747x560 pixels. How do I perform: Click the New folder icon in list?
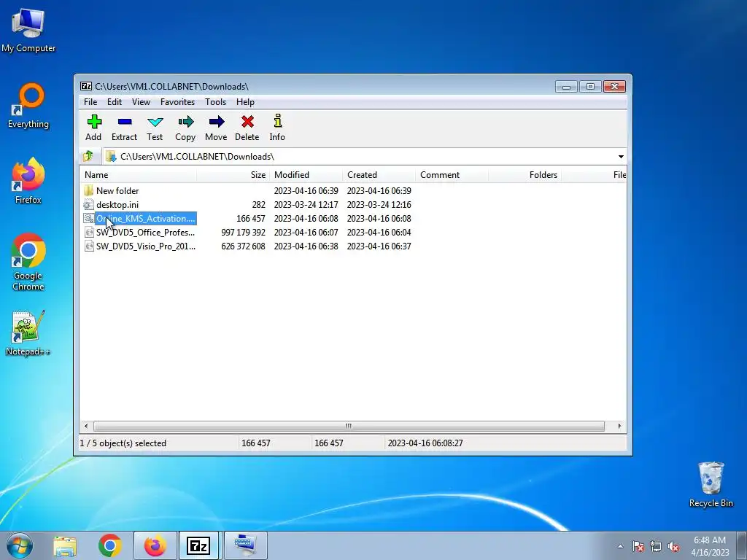tap(88, 190)
